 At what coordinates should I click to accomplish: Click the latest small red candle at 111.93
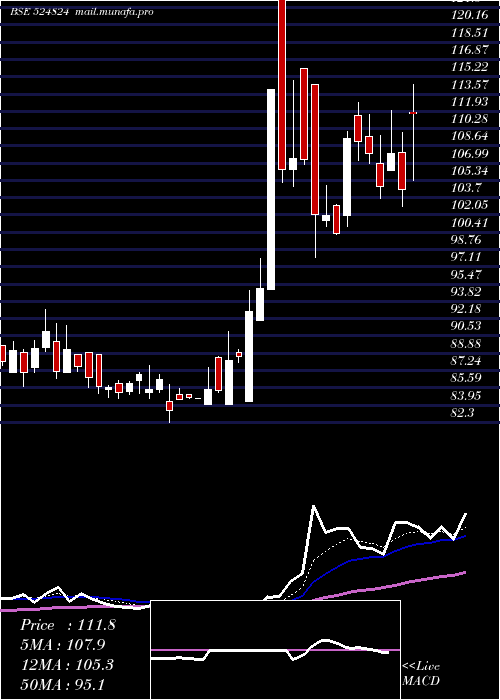[413, 113]
